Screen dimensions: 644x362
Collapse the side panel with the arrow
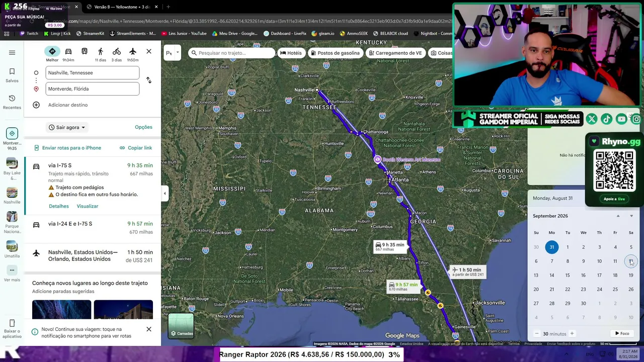point(165,193)
